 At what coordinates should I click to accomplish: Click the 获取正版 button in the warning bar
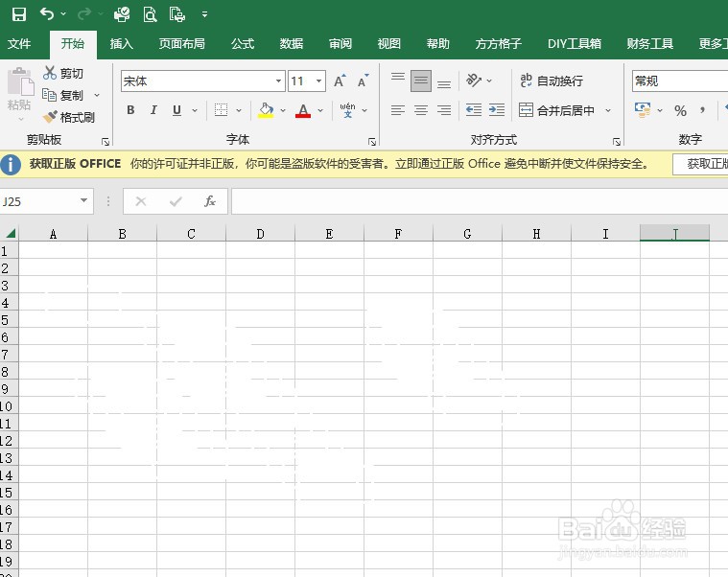click(x=700, y=164)
